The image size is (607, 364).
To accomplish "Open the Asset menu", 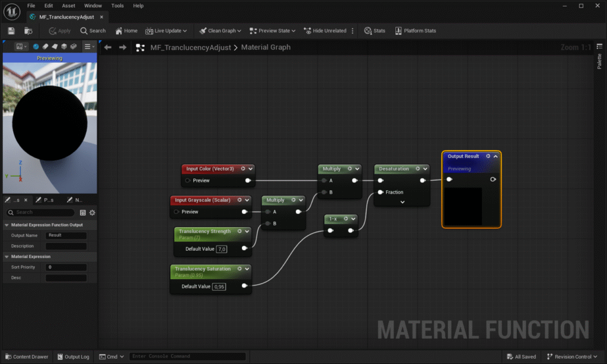I will (x=68, y=5).
